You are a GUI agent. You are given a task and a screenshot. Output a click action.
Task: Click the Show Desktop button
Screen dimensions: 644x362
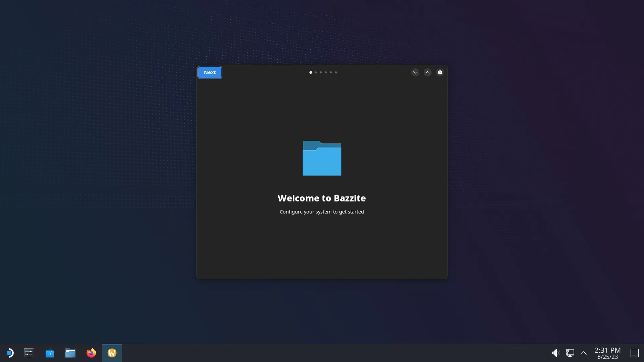pos(634,353)
